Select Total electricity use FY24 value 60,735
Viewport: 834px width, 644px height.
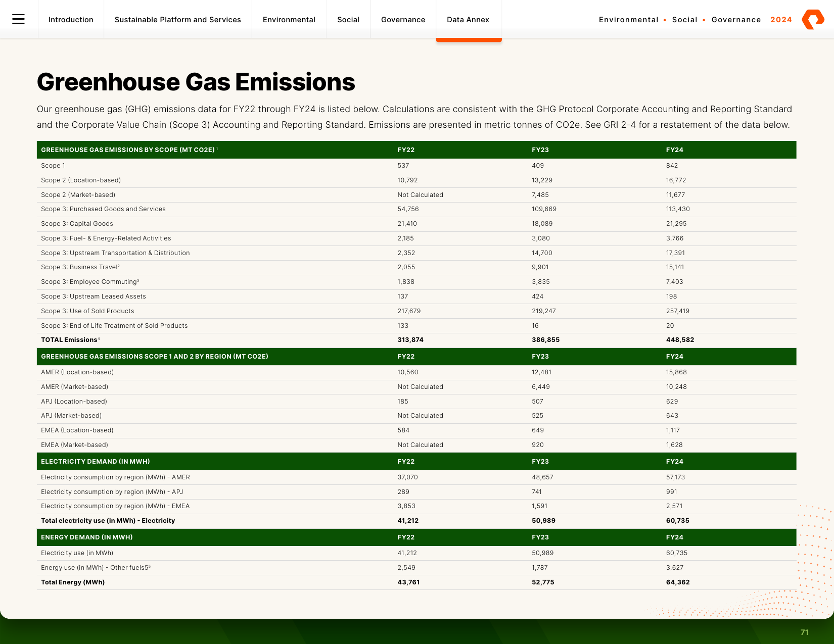point(678,521)
